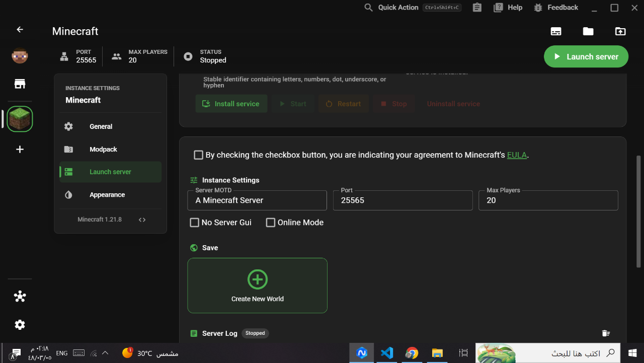Click the Restart service button

click(x=344, y=104)
